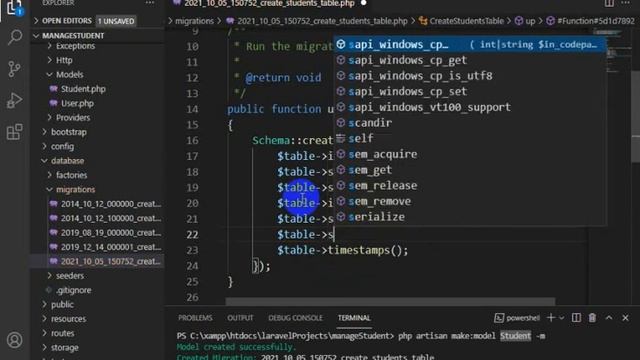The image size is (640, 360).
Task: Open the launch profile dropdown beside plus
Action: click(x=562, y=318)
